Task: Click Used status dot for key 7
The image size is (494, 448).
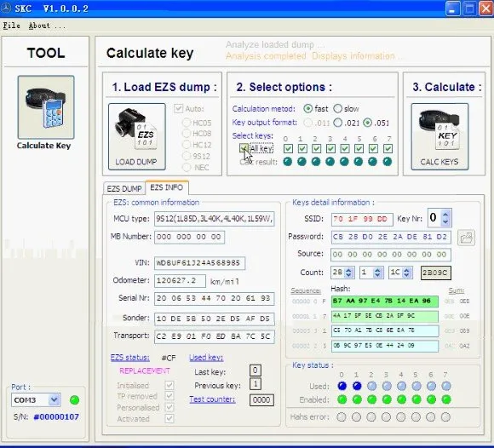Action: click(x=445, y=386)
